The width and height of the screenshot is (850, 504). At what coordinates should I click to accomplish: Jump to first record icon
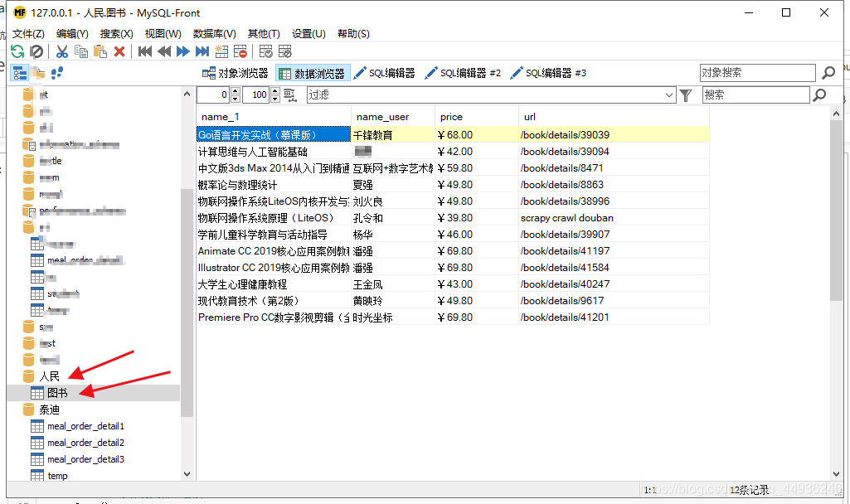click(x=145, y=51)
